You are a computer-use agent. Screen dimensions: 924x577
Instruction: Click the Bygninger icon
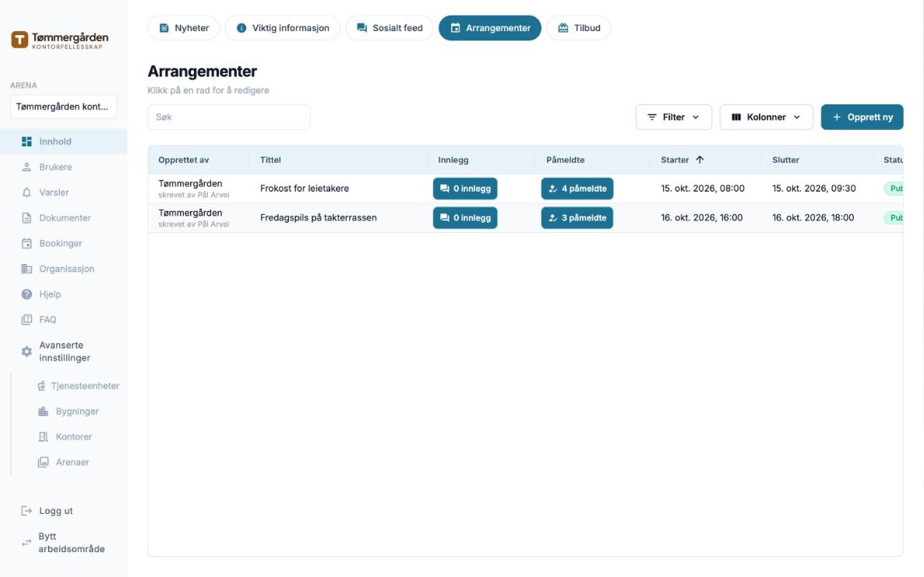click(x=43, y=412)
